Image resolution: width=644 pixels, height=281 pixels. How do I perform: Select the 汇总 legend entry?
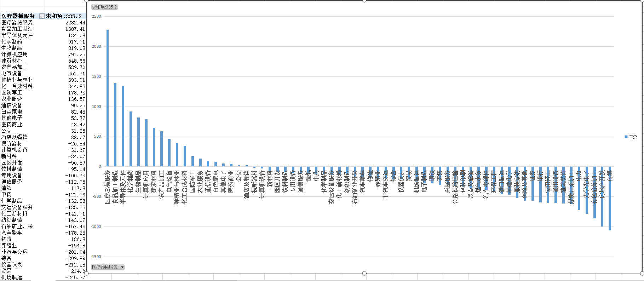[x=633, y=137]
